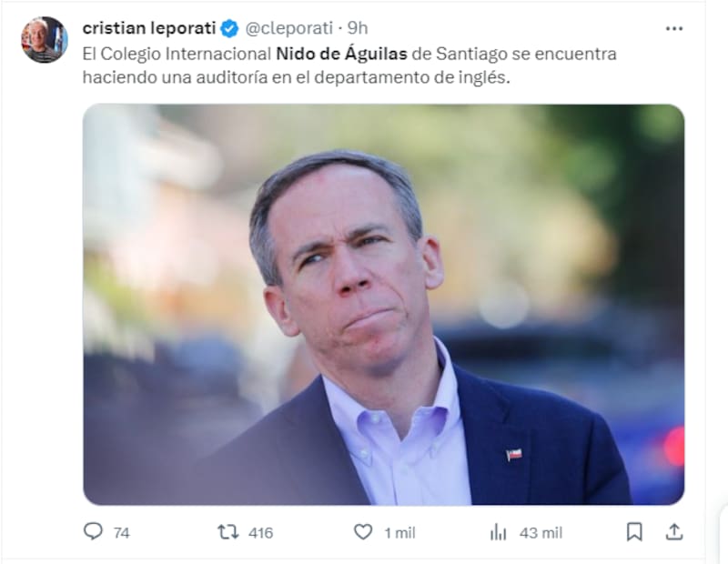
Task: Click the blue verified badge
Action: (229, 29)
